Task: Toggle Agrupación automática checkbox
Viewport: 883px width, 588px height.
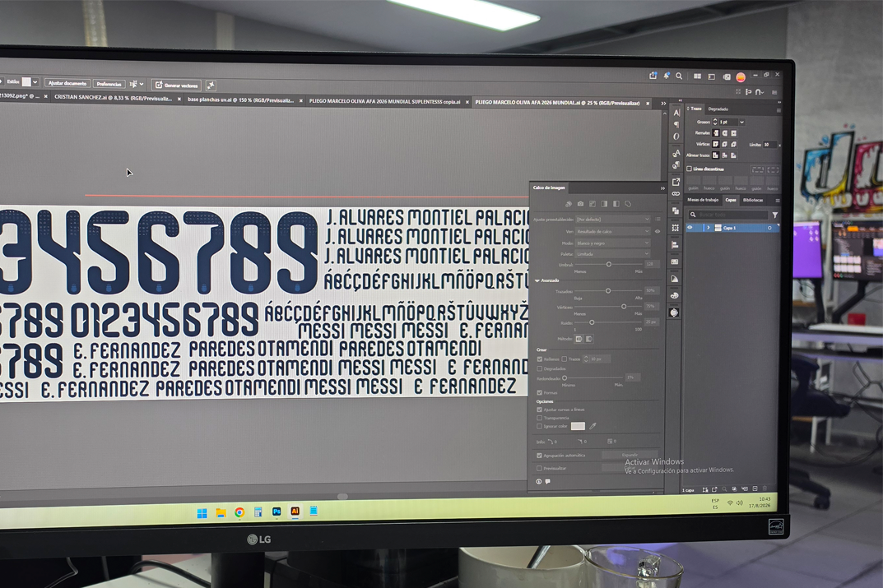Action: 540,456
